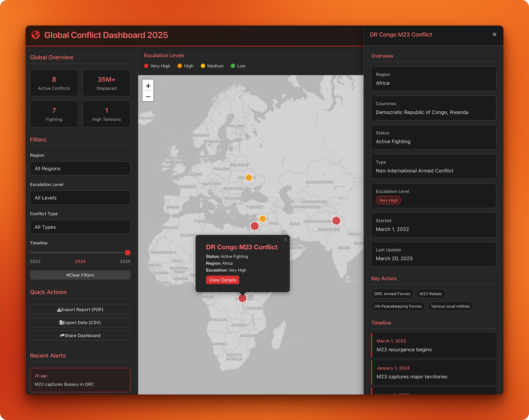Click the file icon on Export Data
Viewport: 529px width, 420px height.
[61, 322]
